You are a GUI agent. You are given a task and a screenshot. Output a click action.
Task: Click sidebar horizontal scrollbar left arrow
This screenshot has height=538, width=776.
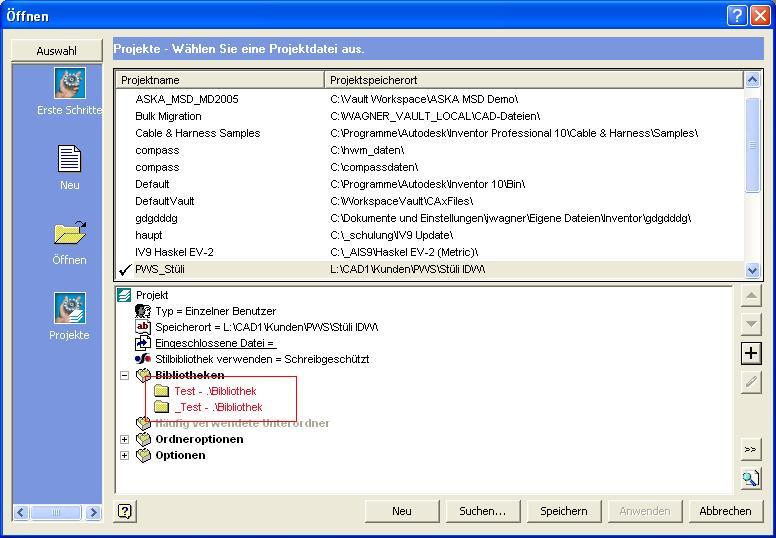point(20,512)
